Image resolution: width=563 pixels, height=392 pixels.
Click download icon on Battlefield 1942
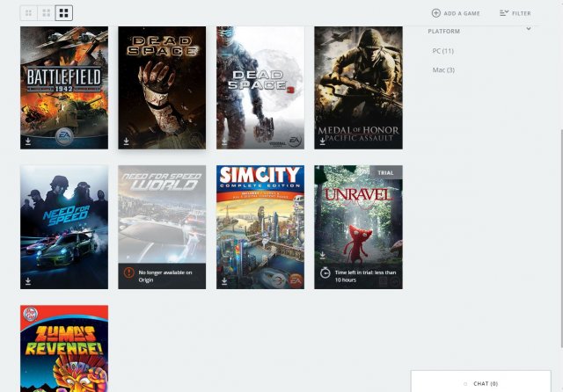[x=28, y=141]
